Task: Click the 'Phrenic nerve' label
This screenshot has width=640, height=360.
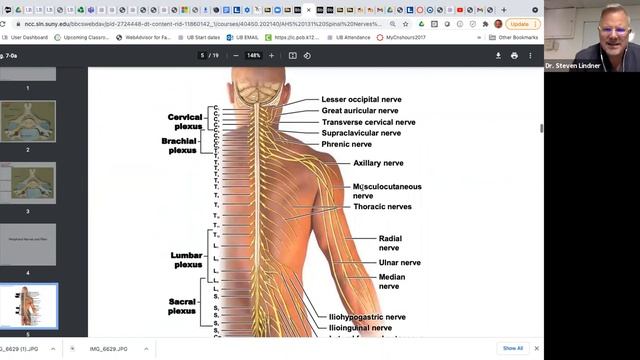Action: [x=346, y=144]
